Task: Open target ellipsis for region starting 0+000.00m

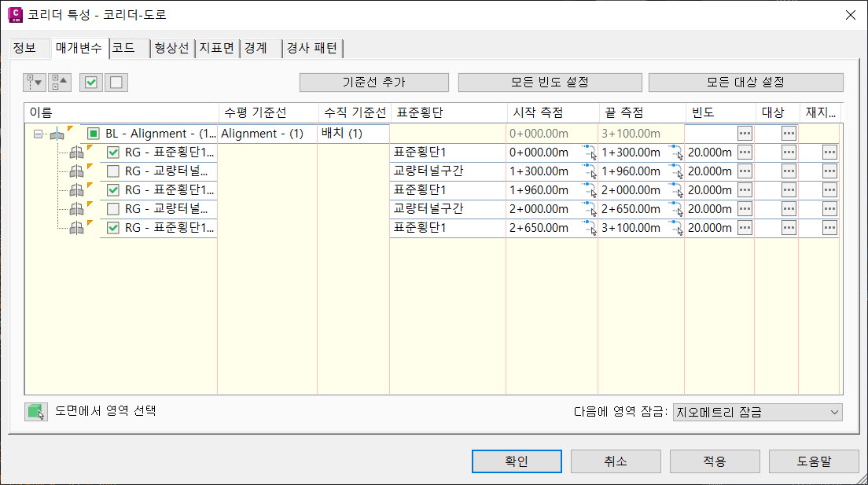Action: (789, 152)
